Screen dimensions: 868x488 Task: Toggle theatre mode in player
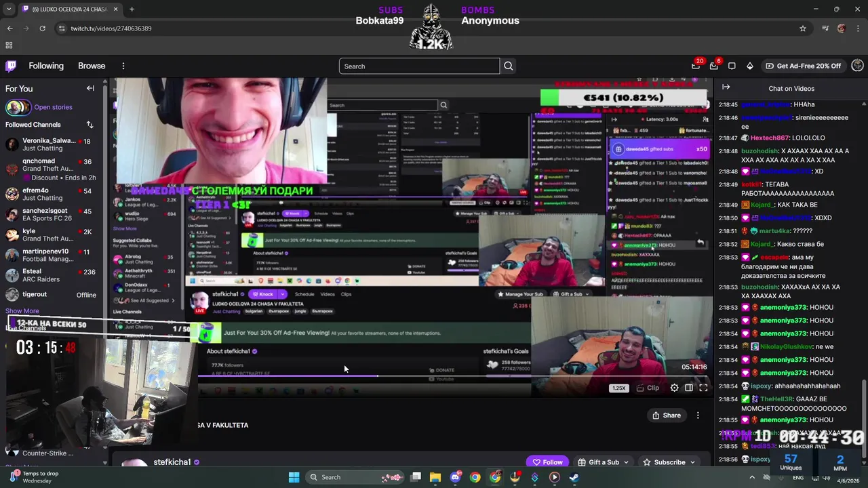[688, 388]
